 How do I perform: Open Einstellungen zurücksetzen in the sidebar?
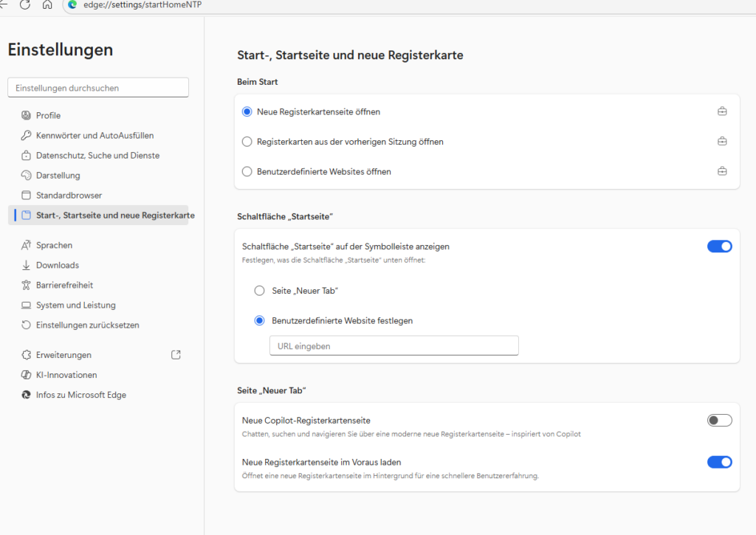point(87,325)
